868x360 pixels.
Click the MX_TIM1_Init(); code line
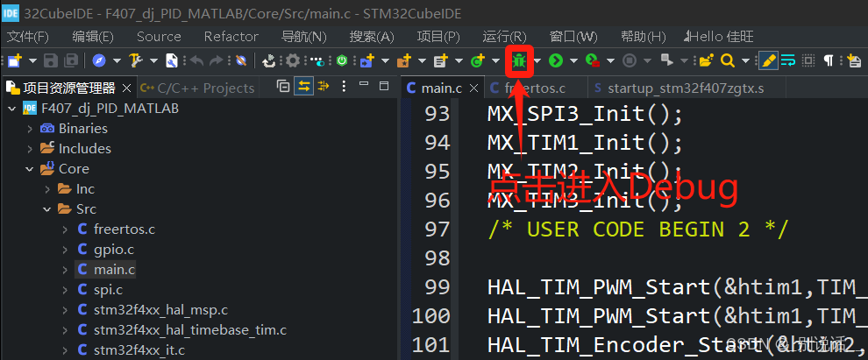[x=586, y=144]
